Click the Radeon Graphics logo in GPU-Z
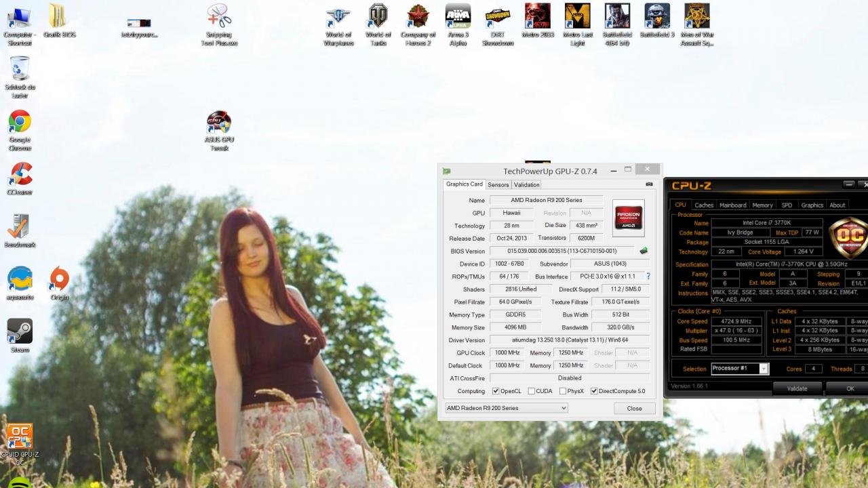 pyautogui.click(x=628, y=218)
